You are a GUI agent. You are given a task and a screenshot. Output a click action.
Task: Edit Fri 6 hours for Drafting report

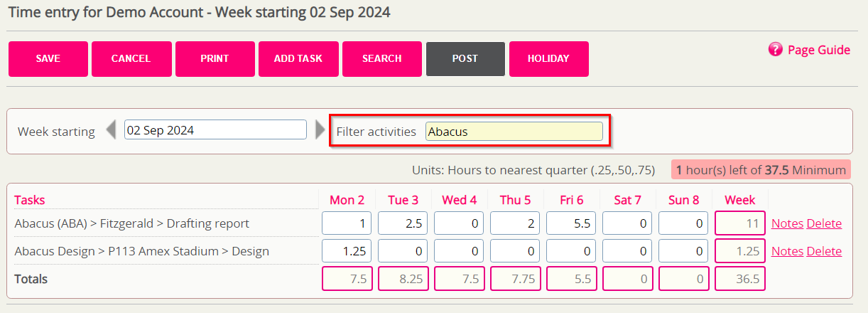click(571, 223)
